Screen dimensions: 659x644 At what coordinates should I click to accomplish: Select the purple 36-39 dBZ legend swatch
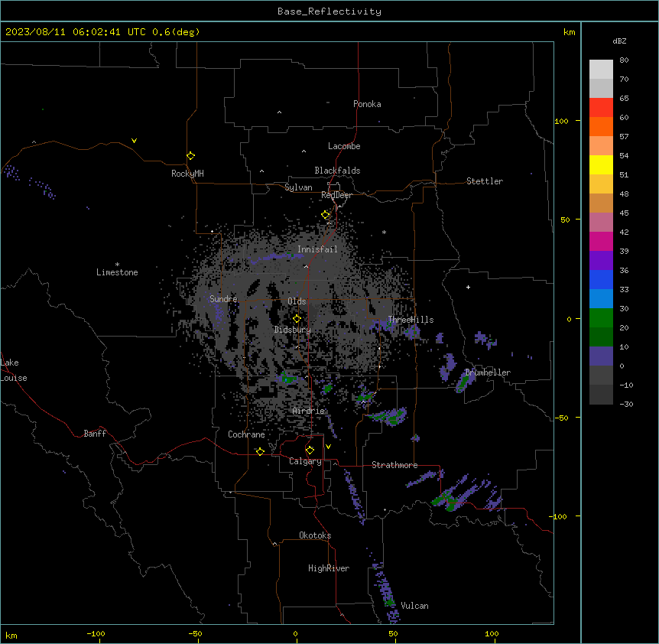click(x=601, y=261)
